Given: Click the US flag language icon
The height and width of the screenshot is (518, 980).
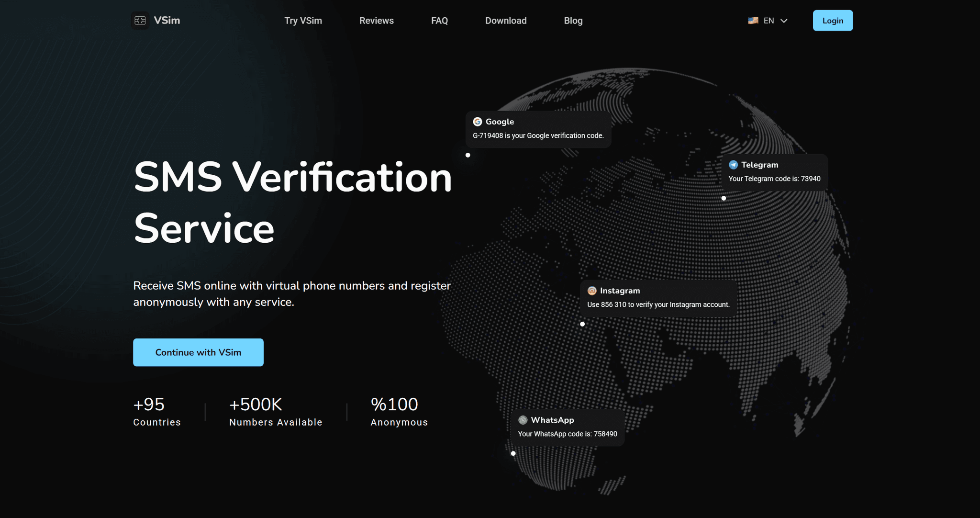Looking at the screenshot, I should (753, 21).
